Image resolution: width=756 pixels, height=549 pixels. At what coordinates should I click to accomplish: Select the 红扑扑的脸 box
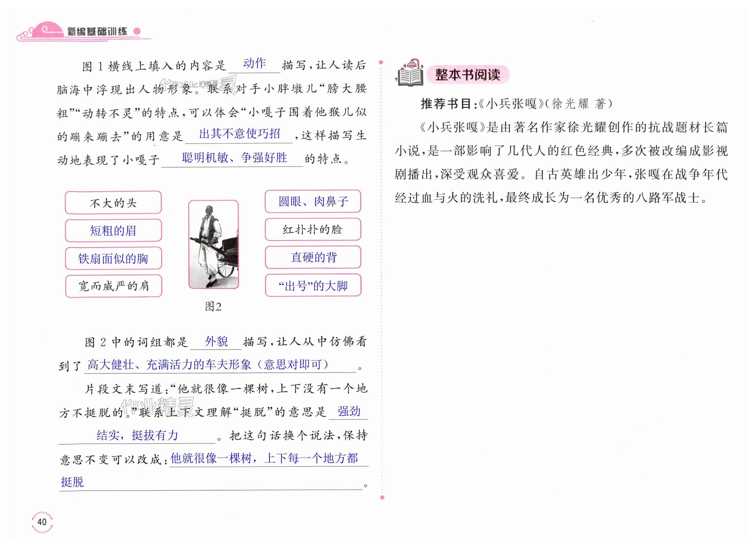point(313,229)
